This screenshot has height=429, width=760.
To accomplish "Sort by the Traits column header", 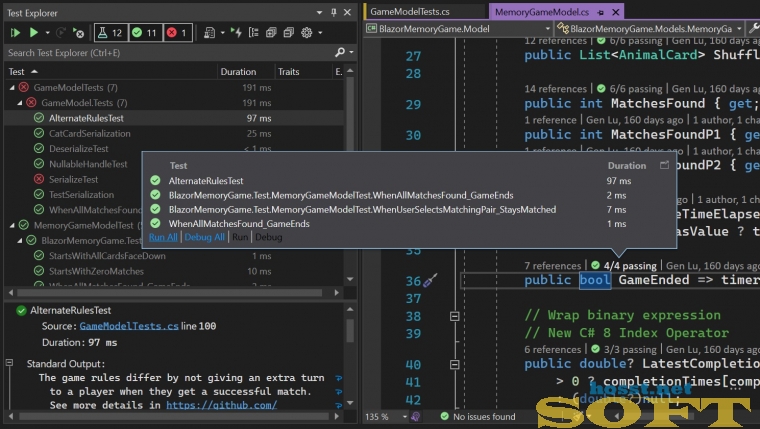I will (x=288, y=72).
